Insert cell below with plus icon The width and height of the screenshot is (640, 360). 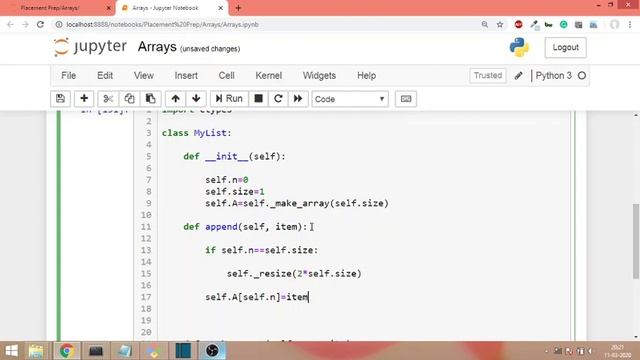coord(84,99)
